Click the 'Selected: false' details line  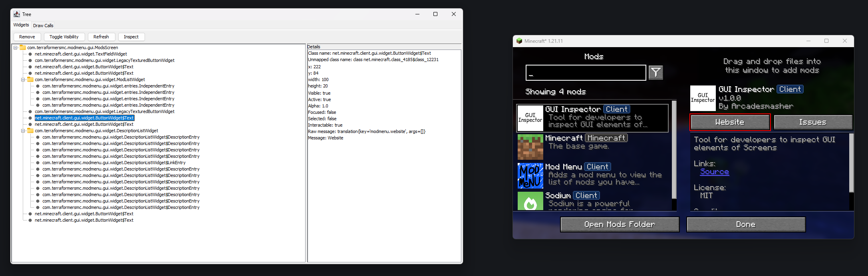point(322,119)
